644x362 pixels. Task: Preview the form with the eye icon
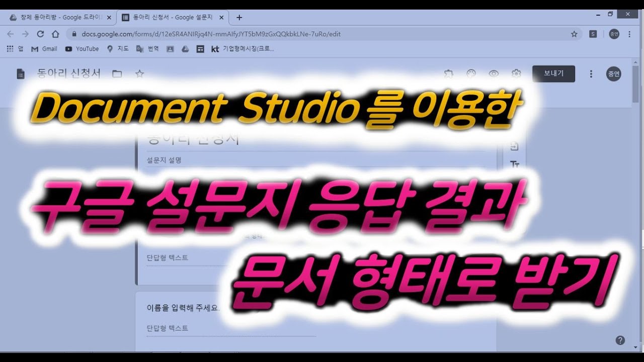point(494,74)
